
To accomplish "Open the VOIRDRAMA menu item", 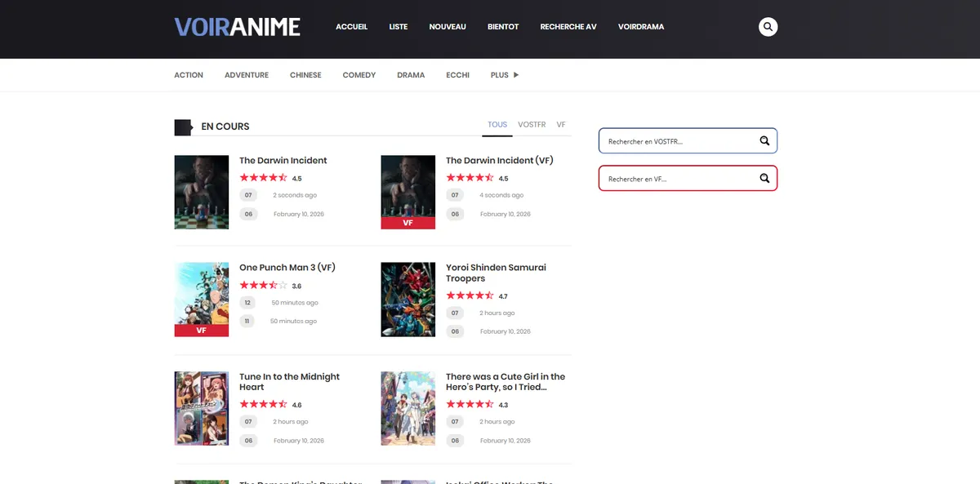I will [x=640, y=26].
